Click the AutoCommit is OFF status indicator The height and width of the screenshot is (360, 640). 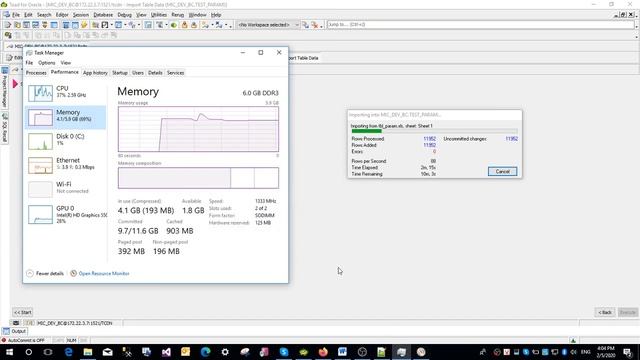(23, 340)
